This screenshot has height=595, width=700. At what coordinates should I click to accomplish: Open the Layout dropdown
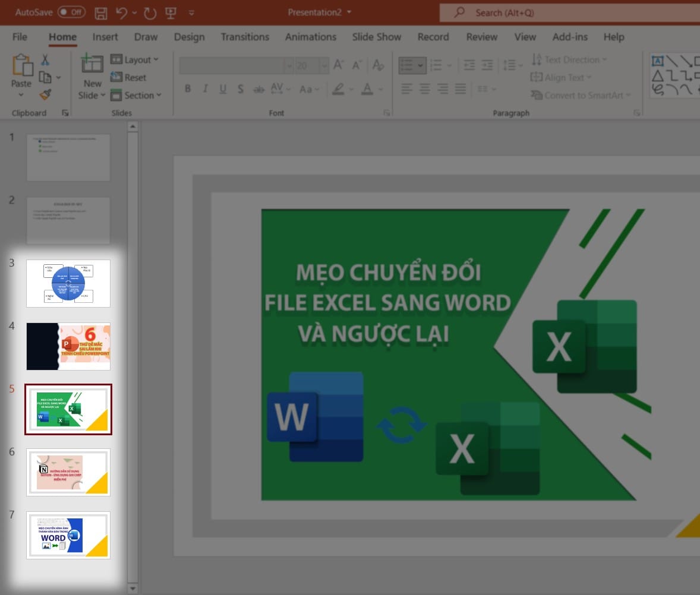[x=134, y=59]
